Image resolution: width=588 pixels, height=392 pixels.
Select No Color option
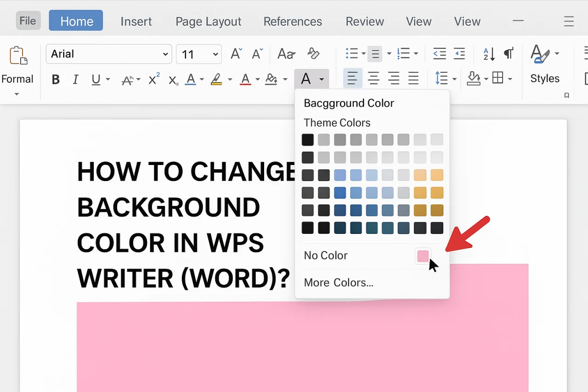326,256
